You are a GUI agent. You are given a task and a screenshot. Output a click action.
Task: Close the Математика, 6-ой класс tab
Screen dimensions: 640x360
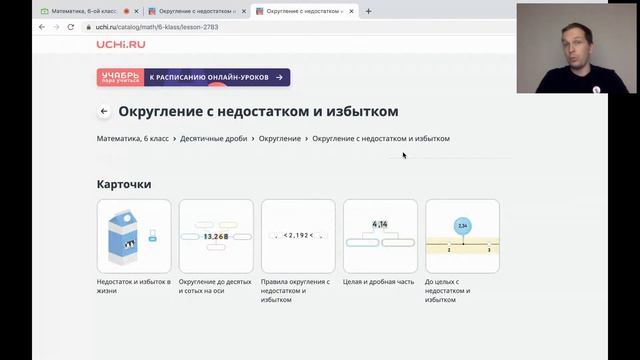tap(136, 11)
